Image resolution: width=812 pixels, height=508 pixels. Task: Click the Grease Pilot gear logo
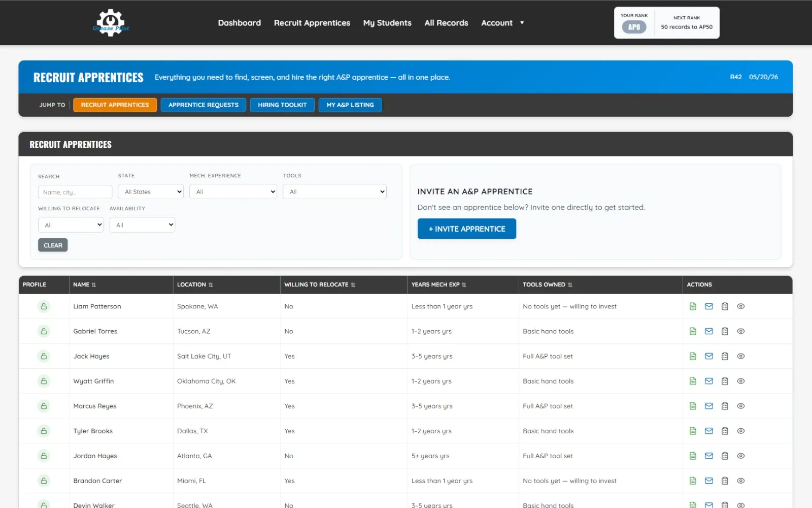tap(111, 22)
